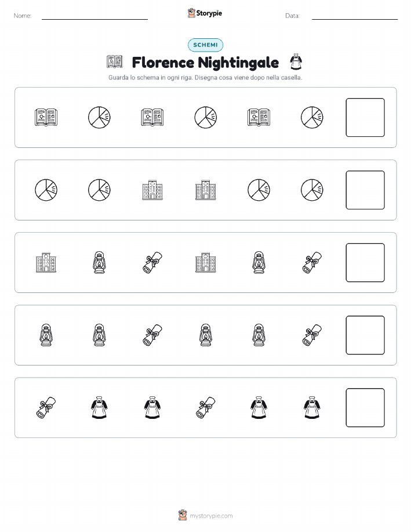The height and width of the screenshot is (532, 411).
Task: Click the first hospital building in row two
Action: [152, 190]
